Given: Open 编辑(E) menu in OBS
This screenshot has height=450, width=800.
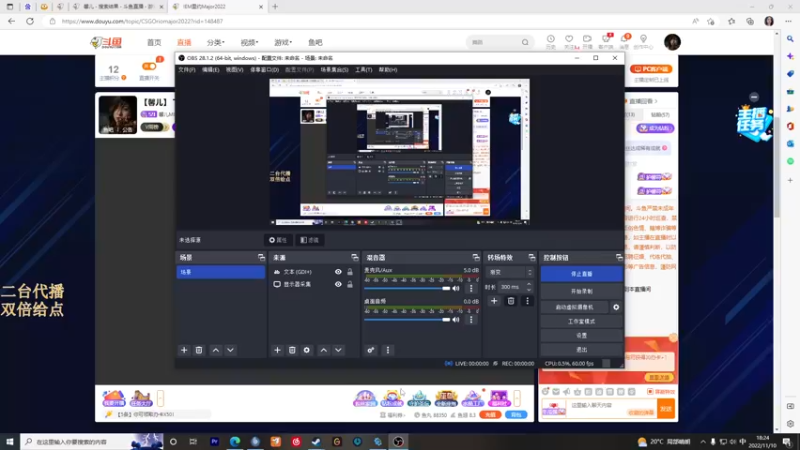Looking at the screenshot, I should [x=210, y=70].
